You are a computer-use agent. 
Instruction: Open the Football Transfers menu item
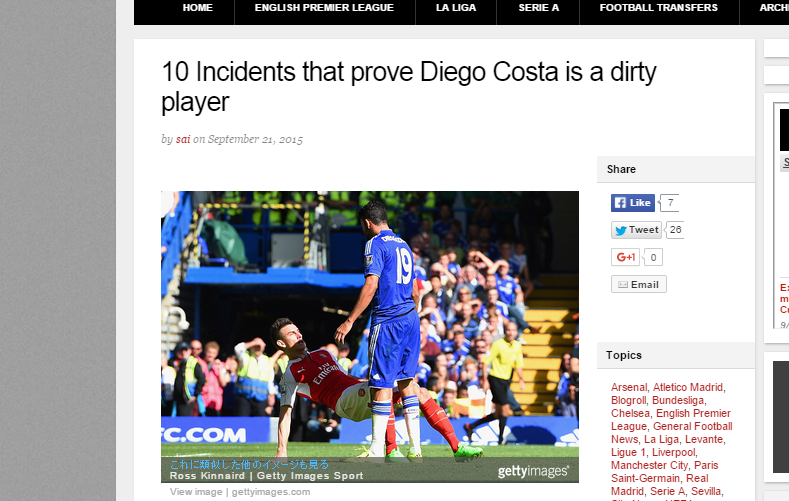pos(659,8)
